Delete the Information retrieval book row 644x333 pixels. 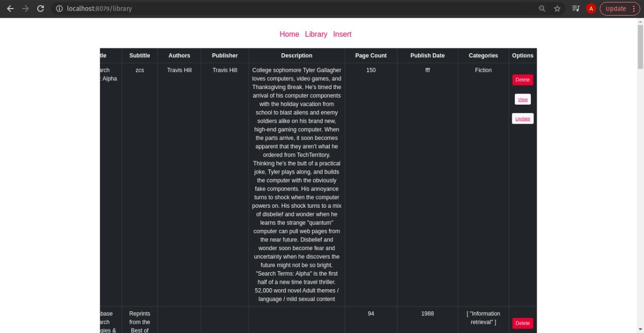[523, 323]
